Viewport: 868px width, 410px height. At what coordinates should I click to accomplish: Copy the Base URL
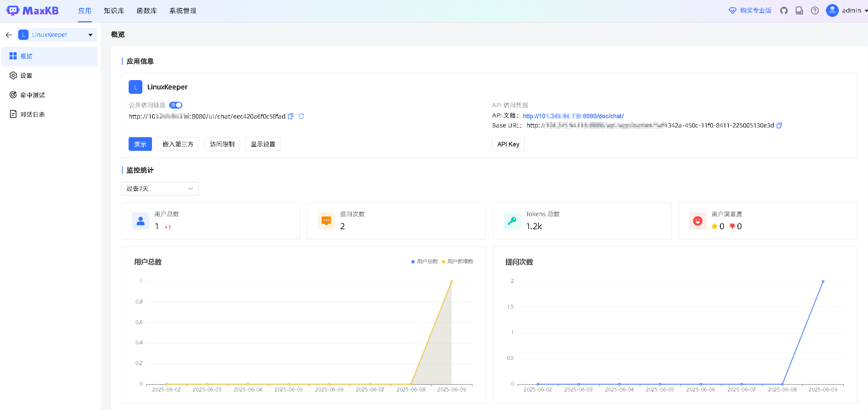(779, 125)
